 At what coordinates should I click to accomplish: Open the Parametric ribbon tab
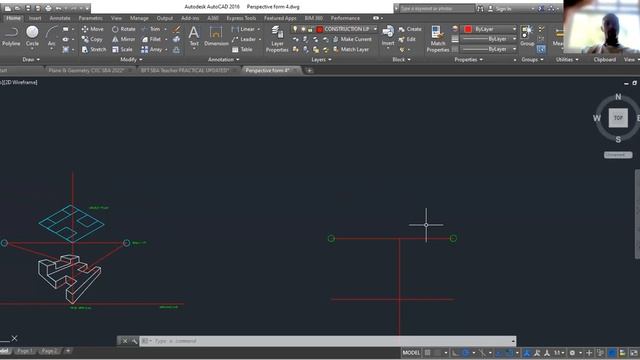pos(91,18)
